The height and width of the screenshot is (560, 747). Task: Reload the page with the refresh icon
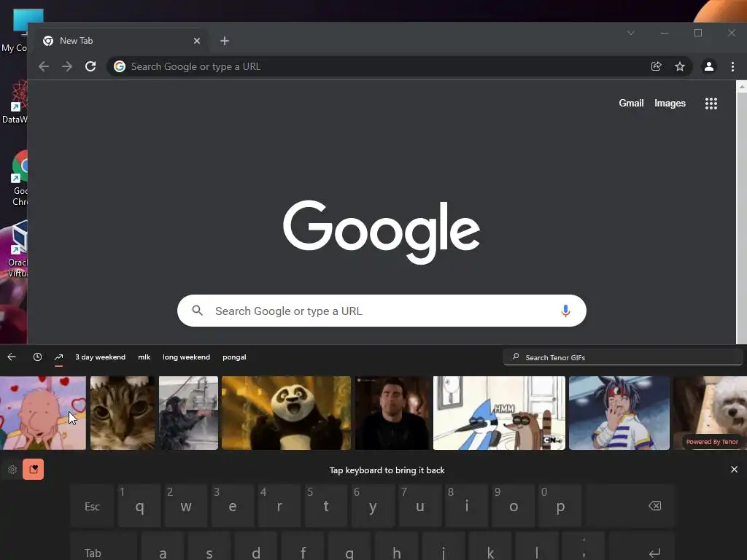(90, 66)
